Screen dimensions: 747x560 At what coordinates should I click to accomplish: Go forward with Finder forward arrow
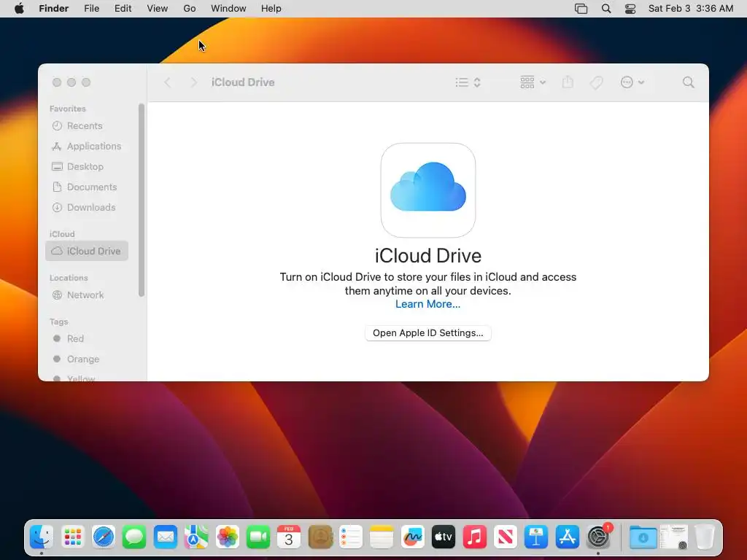[193, 82]
